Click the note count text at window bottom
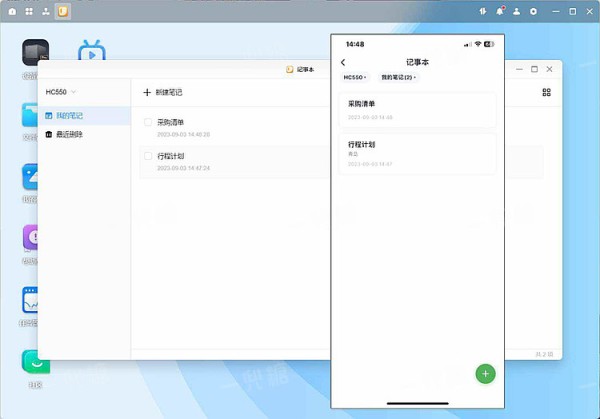The image size is (600, 419). [544, 354]
